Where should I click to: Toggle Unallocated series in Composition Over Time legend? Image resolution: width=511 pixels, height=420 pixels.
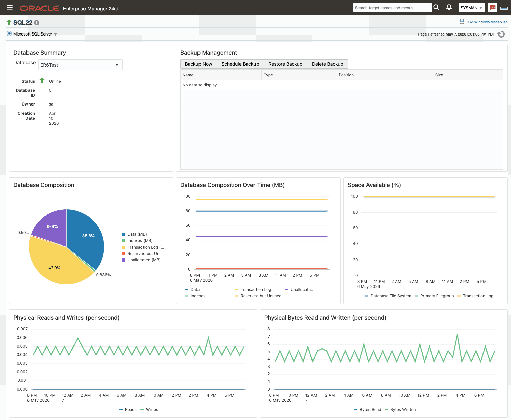click(x=299, y=290)
